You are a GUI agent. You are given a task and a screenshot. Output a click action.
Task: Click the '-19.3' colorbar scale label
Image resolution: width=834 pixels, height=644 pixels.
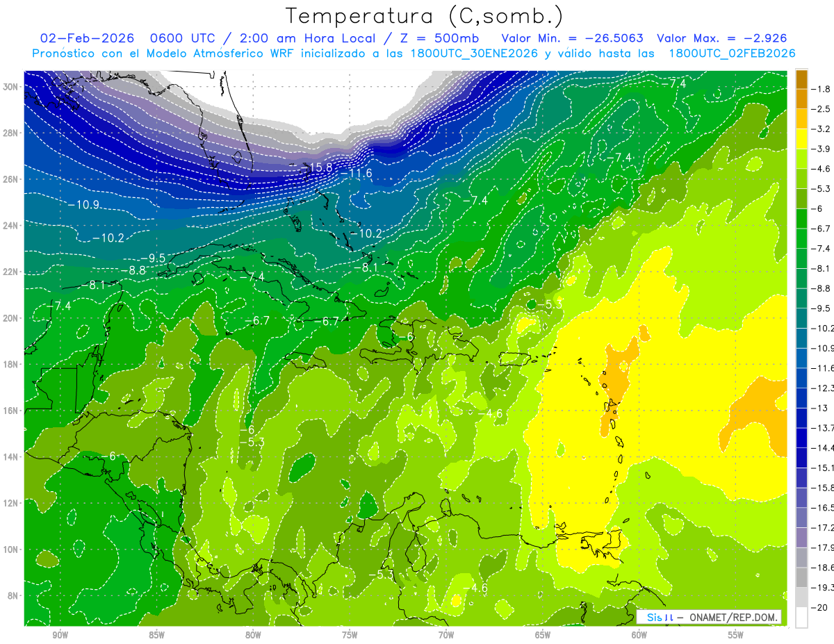[x=822, y=588]
